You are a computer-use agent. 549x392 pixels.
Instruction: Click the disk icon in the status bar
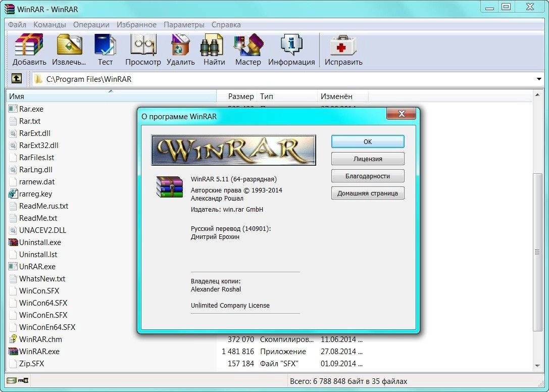tap(11, 380)
